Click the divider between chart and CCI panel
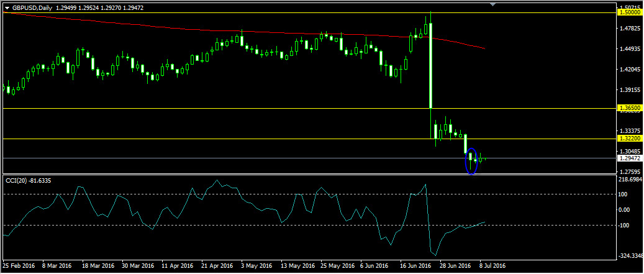Viewport: 644px width, 274px height. [x=311, y=175]
